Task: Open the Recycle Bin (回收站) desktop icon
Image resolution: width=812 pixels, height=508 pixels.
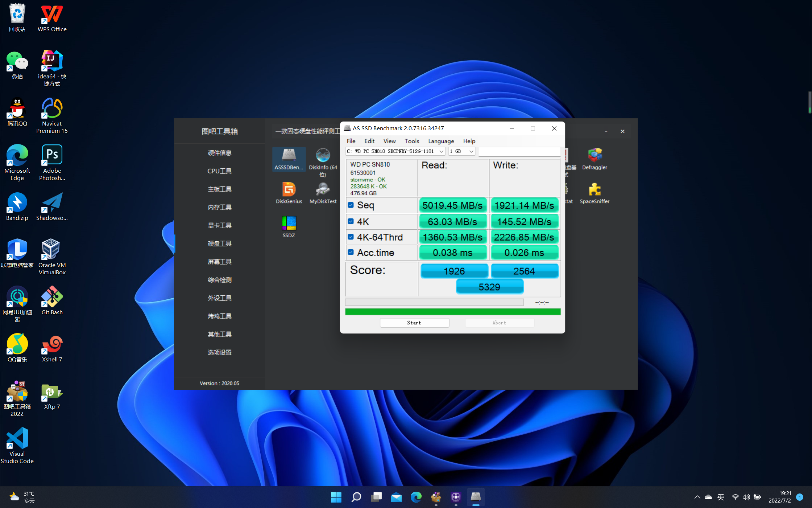Action: (x=17, y=18)
